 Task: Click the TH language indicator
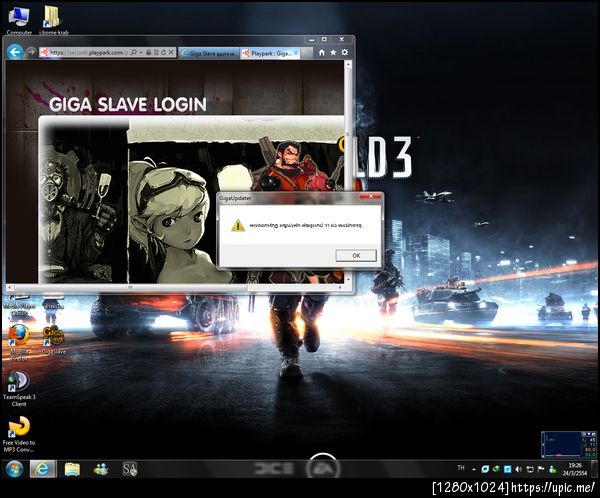tap(461, 468)
